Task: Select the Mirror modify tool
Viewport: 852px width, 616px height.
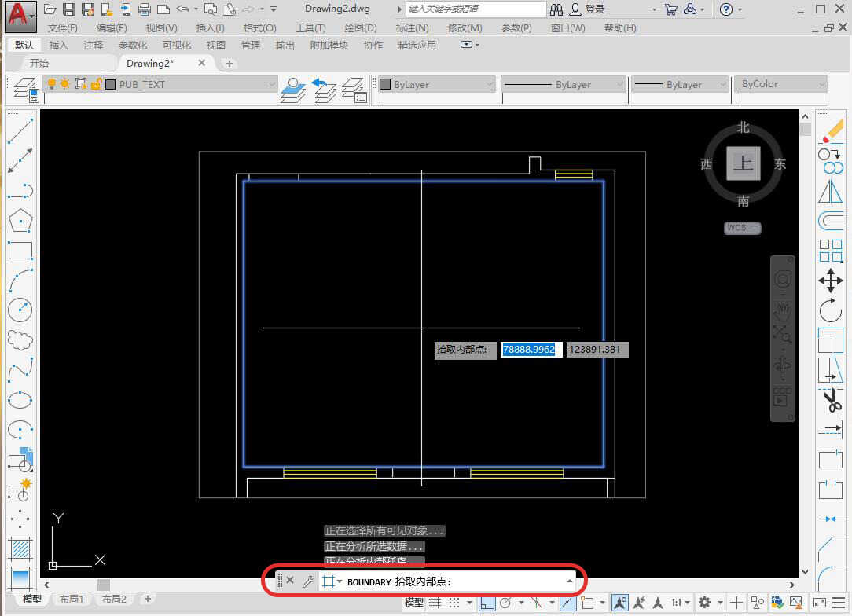Action: 831,191
